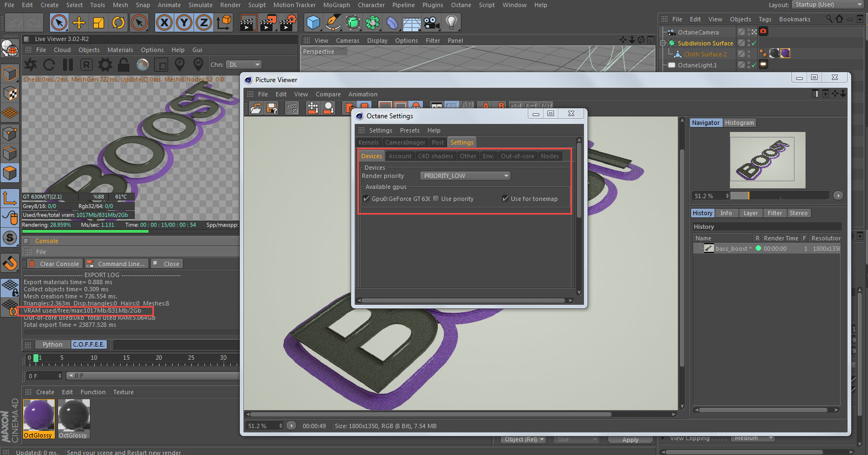Switch to the Histogram tab

click(739, 123)
